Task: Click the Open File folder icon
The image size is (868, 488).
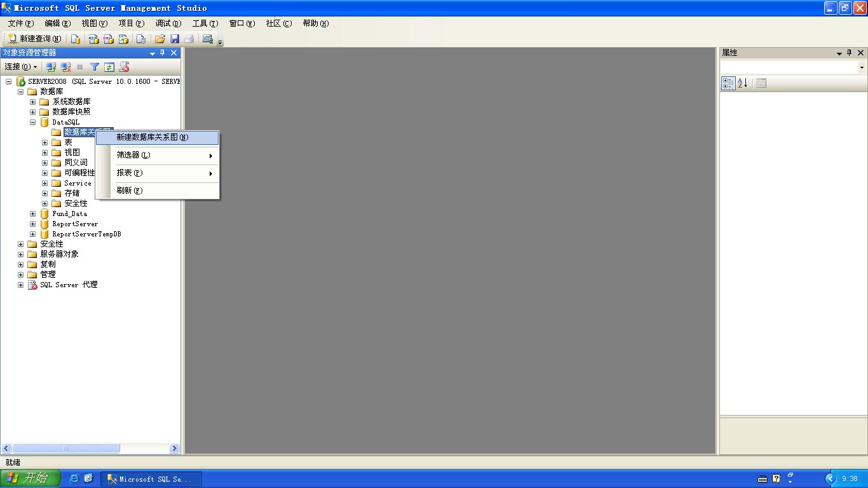Action: [x=160, y=39]
